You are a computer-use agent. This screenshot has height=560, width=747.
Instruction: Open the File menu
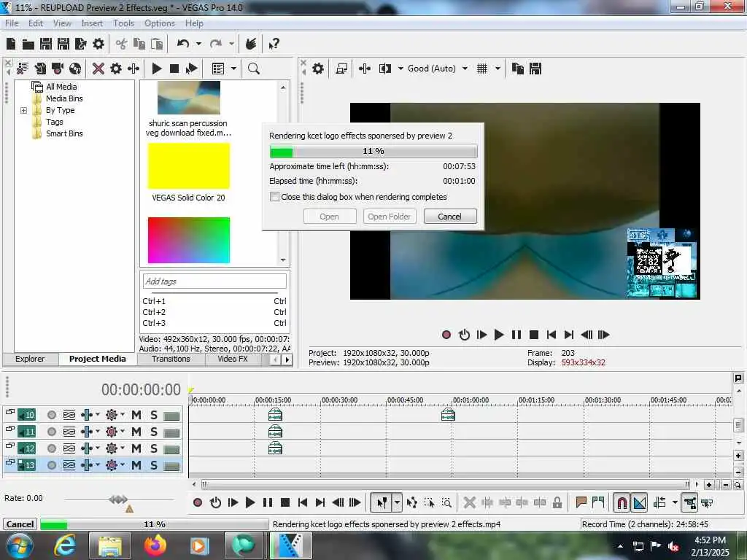pyautogui.click(x=12, y=23)
